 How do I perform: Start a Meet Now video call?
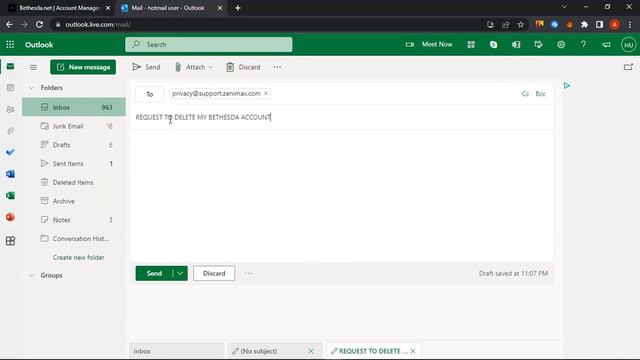click(429, 44)
